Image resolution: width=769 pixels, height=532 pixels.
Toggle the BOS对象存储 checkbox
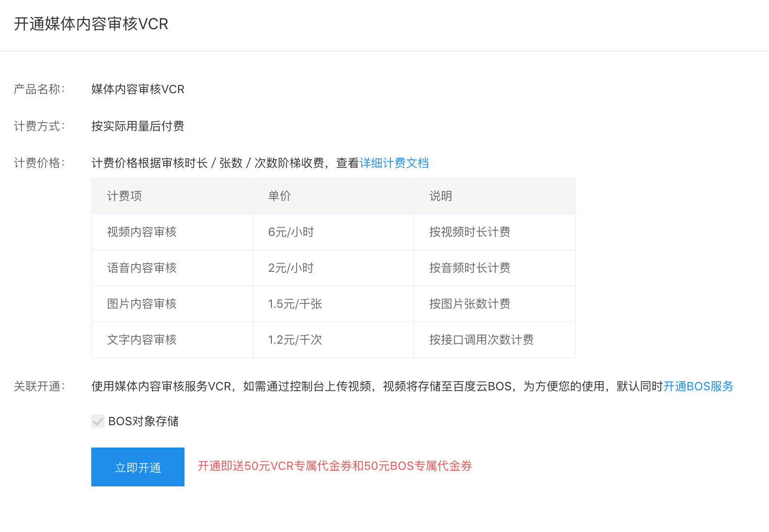pyautogui.click(x=98, y=421)
